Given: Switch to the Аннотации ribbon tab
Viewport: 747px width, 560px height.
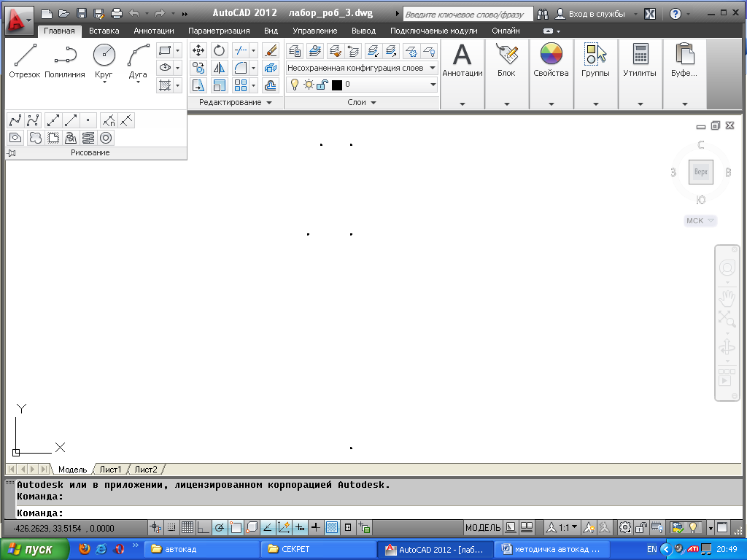Looking at the screenshot, I should coord(153,31).
